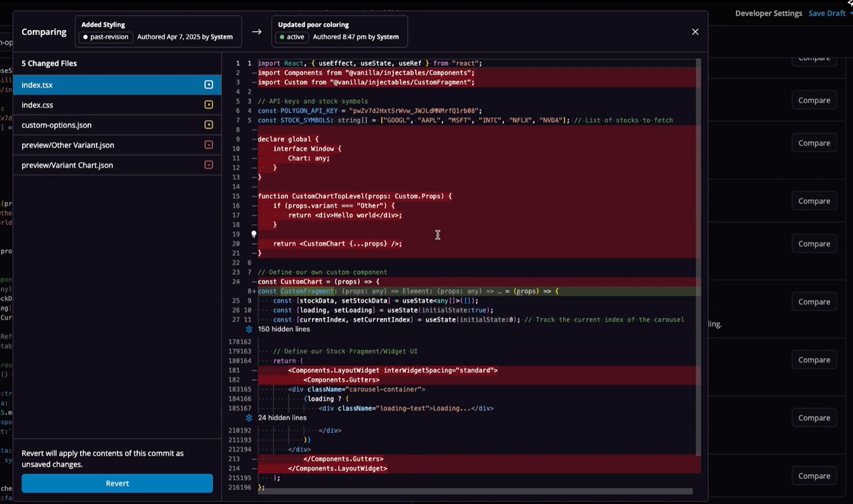Click the deleted status icon for preview/Other Variant.json
The image size is (853, 504).
coord(209,145)
